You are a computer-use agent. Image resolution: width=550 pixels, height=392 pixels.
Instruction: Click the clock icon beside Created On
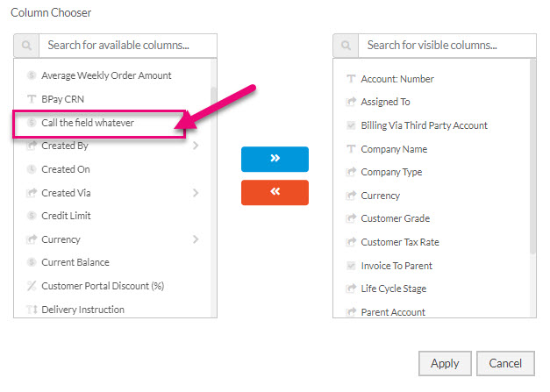click(32, 169)
